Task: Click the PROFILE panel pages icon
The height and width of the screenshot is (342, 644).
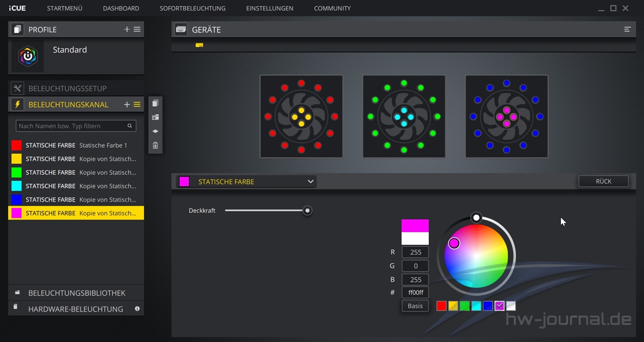Action: 17,29
